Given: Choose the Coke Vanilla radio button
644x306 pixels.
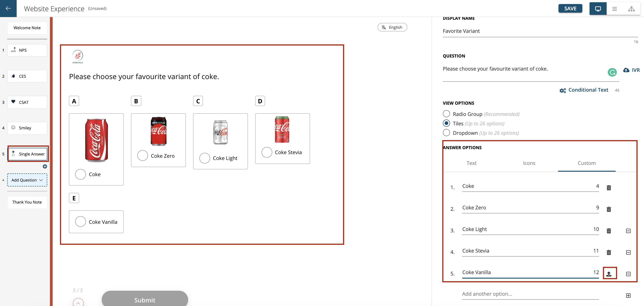Looking at the screenshot, I should point(81,221).
